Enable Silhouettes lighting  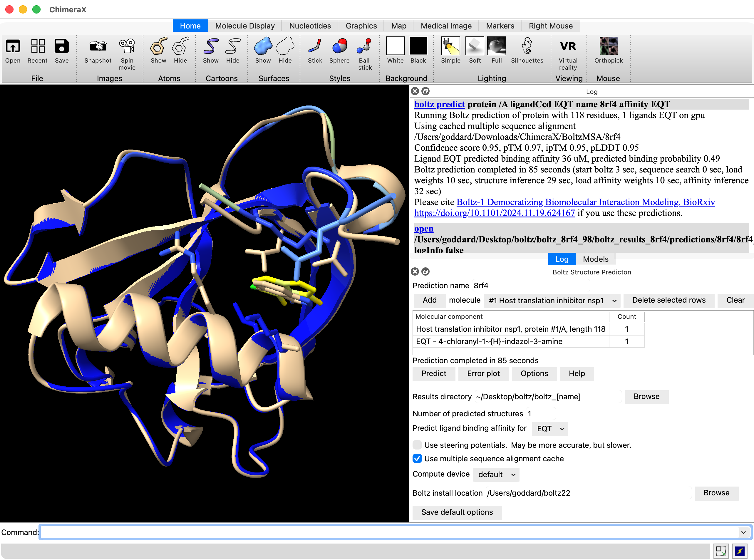click(527, 46)
